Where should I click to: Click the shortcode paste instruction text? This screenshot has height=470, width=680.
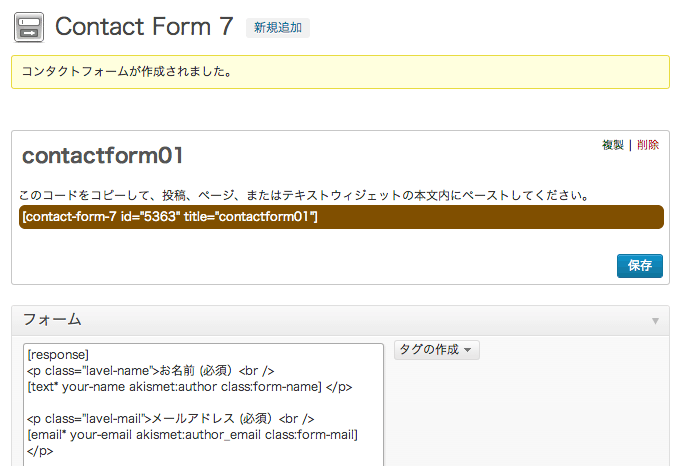click(x=304, y=195)
